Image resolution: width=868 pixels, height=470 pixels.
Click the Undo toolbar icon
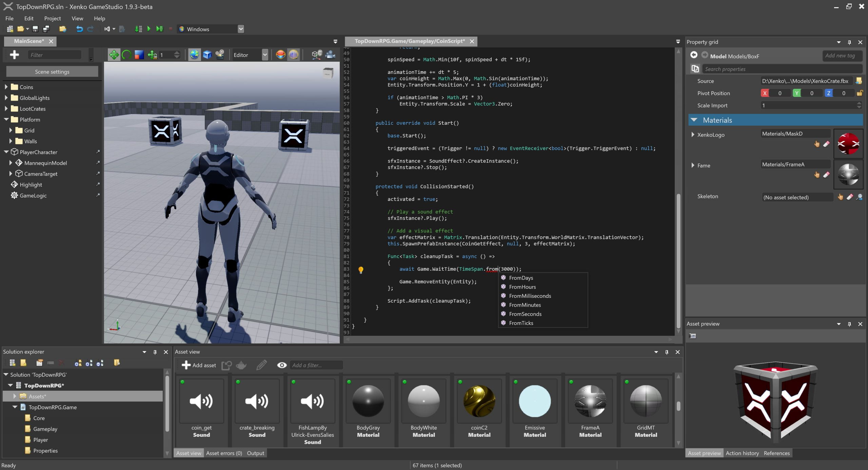[x=80, y=29]
